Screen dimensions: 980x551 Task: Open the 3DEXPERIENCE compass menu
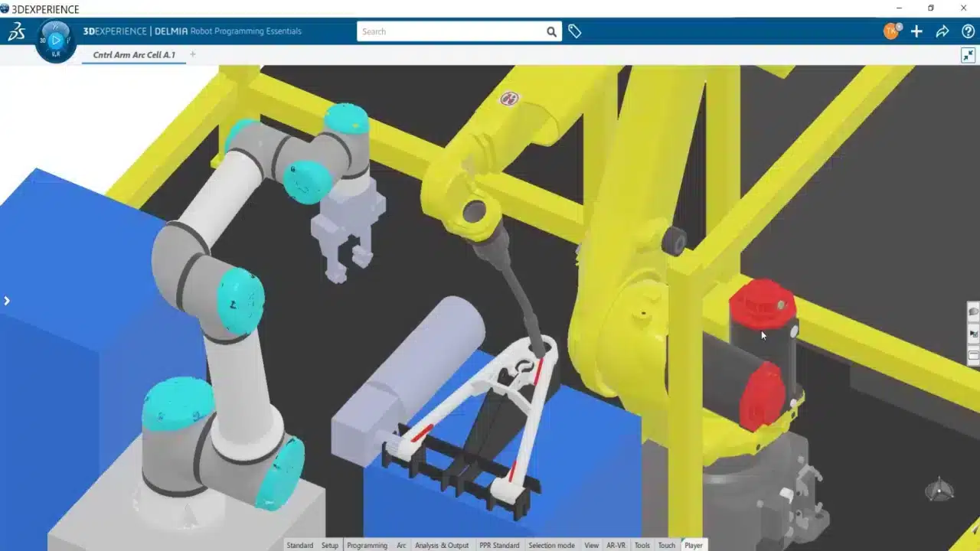pyautogui.click(x=17, y=31)
